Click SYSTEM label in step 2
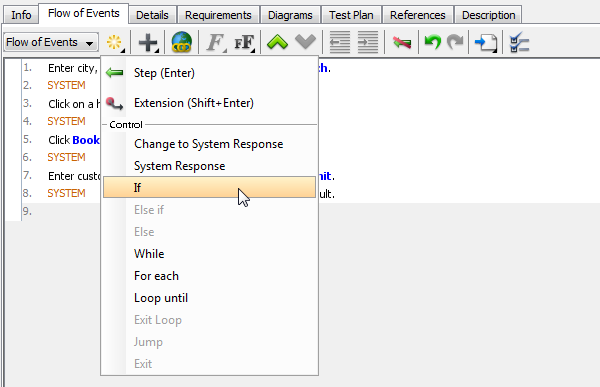The width and height of the screenshot is (600, 387). [66, 85]
